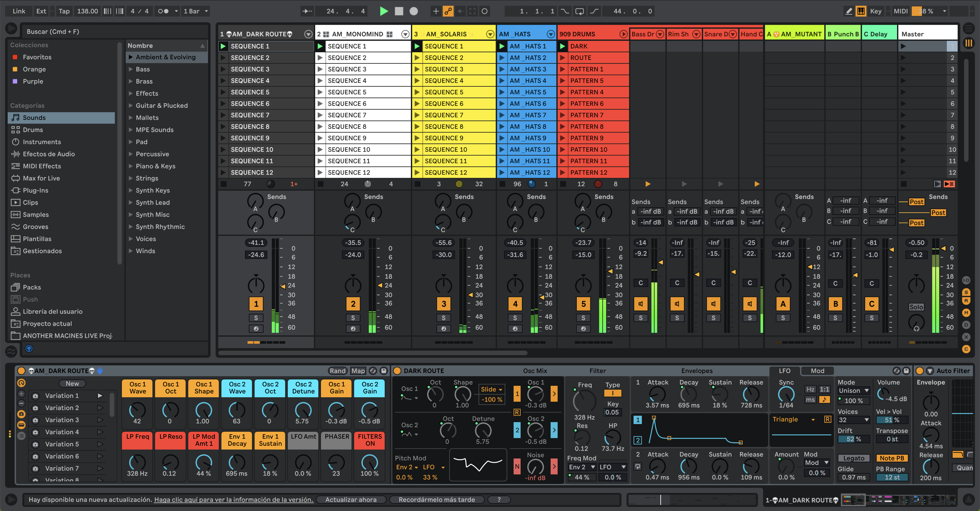Toggle the metronome button
This screenshot has height=511, width=980.
tap(163, 11)
